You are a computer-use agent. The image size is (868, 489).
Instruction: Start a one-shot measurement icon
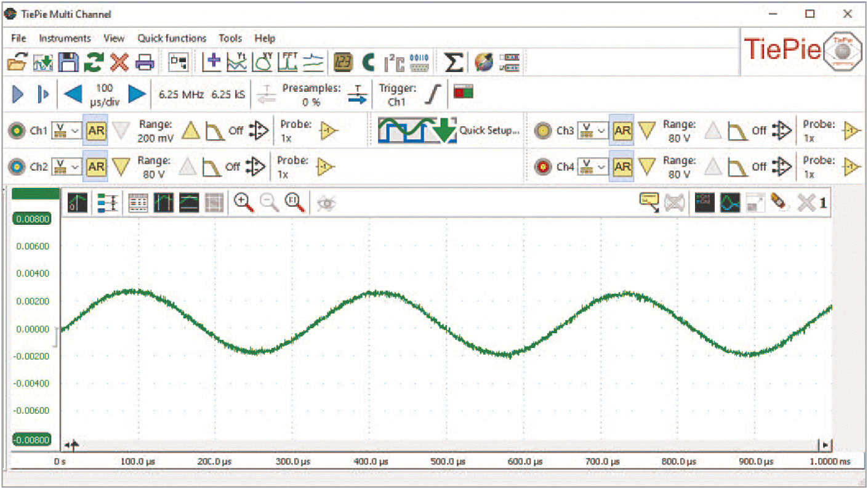(42, 94)
